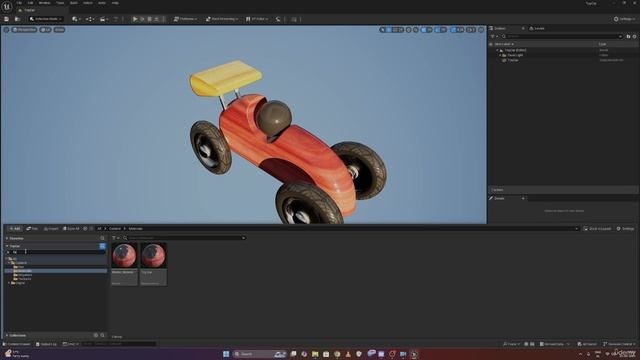Viewport: 640px width, 360px height.
Task: Toggle surface snapping in the viewport
Action: click(x=416, y=30)
